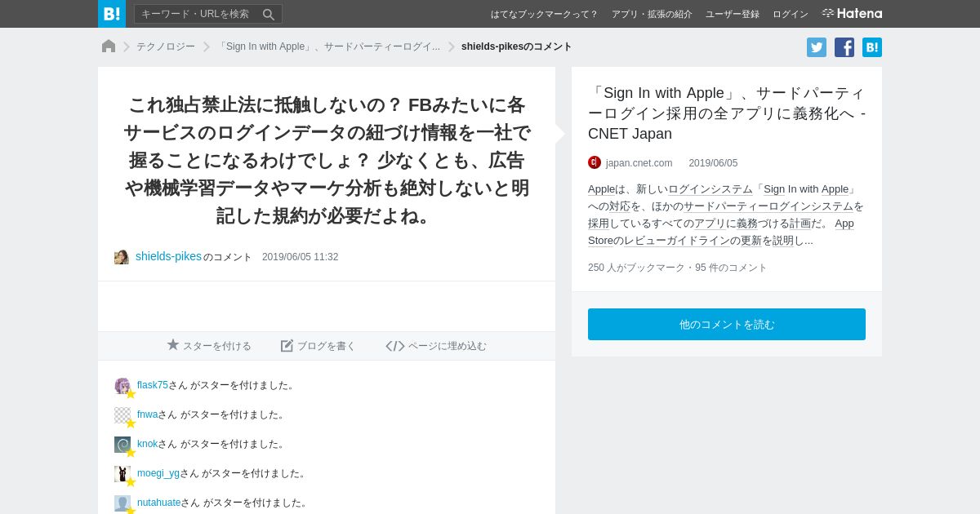The image size is (980, 514).
Task: Click the Hatena logo in header
Action: click(x=852, y=14)
